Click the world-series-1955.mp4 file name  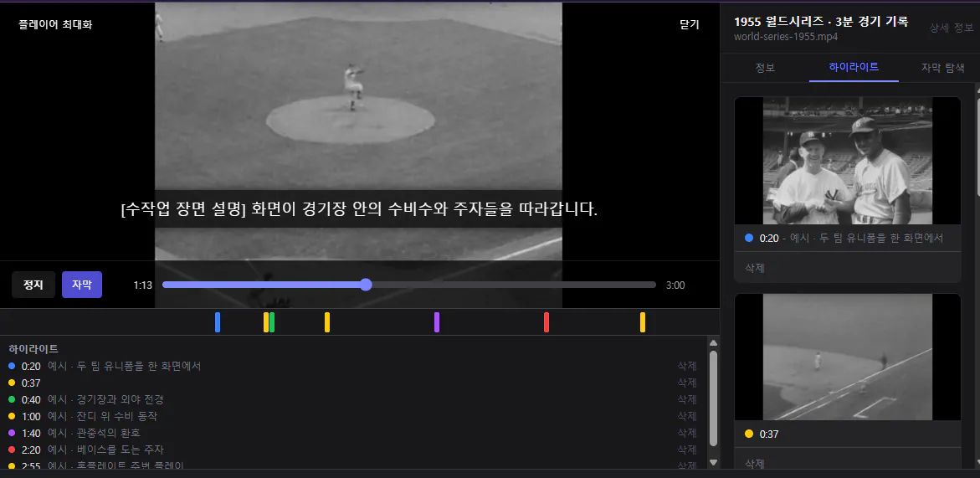pyautogui.click(x=786, y=36)
